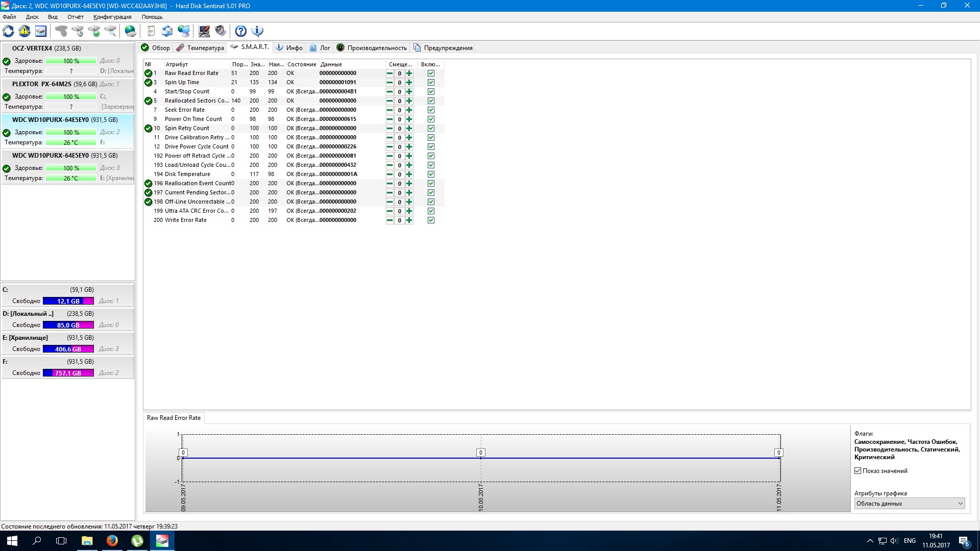Click the Данные column header
The height and width of the screenshot is (551, 980).
click(331, 64)
